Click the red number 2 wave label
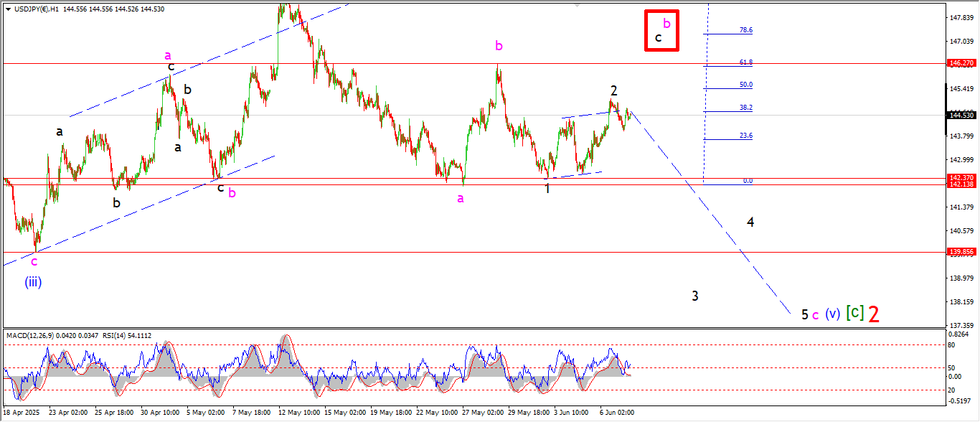Viewport: 980px width, 422px height. pos(874,314)
